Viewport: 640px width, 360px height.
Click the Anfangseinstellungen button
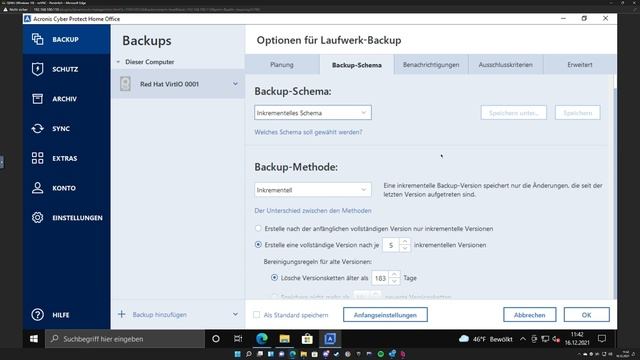coord(385,315)
